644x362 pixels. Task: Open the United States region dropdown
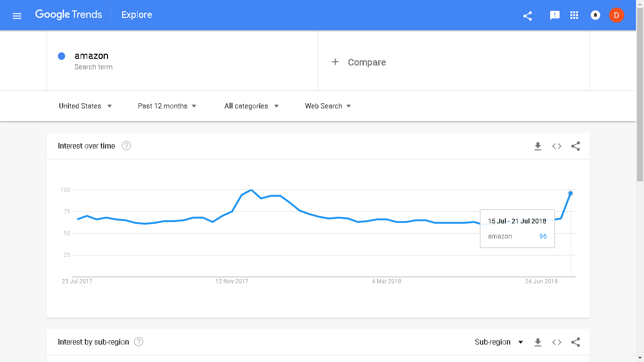pyautogui.click(x=85, y=106)
